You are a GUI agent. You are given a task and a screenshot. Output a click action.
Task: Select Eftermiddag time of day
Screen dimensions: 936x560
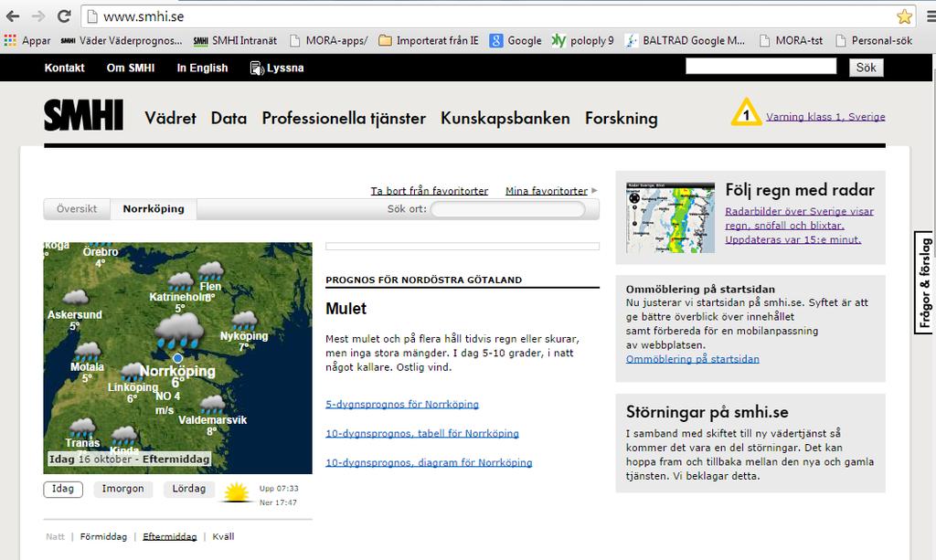[x=169, y=537]
